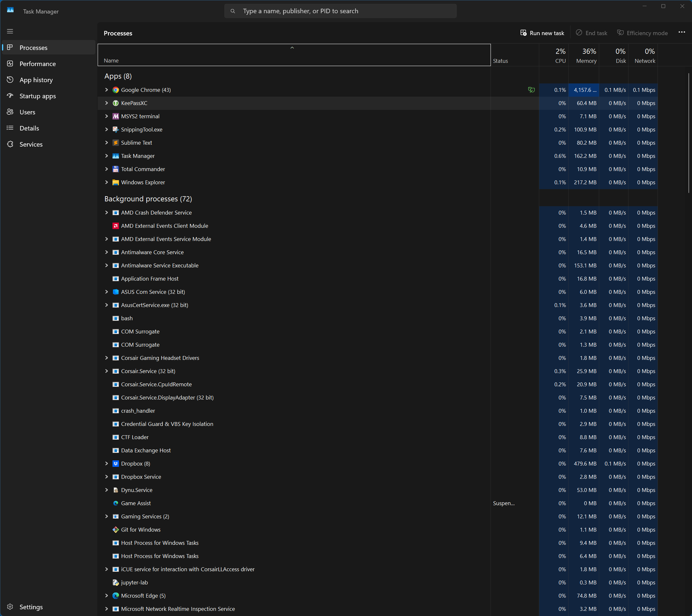Click the Dropbox (8) icon
Image resolution: width=692 pixels, height=616 pixels.
click(115, 464)
